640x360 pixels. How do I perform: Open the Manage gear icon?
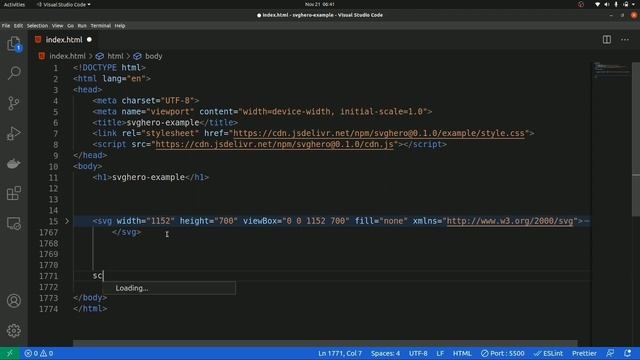click(14, 331)
